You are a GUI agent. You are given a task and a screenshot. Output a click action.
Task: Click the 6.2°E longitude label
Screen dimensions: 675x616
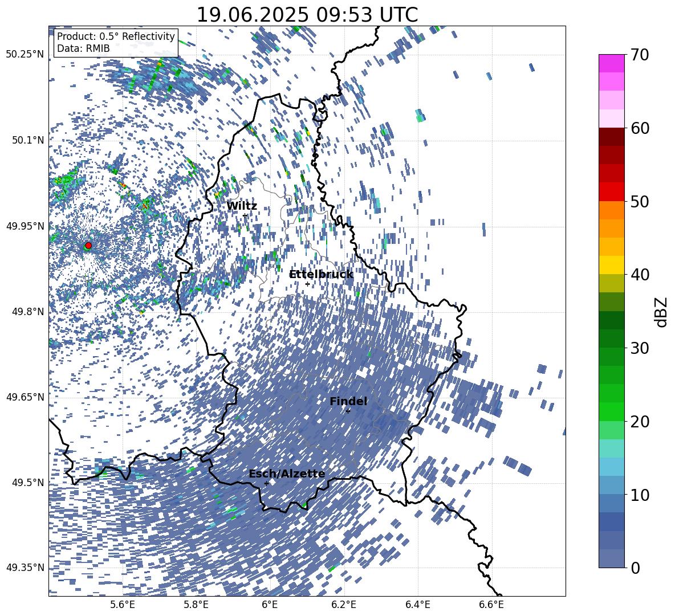tap(344, 605)
